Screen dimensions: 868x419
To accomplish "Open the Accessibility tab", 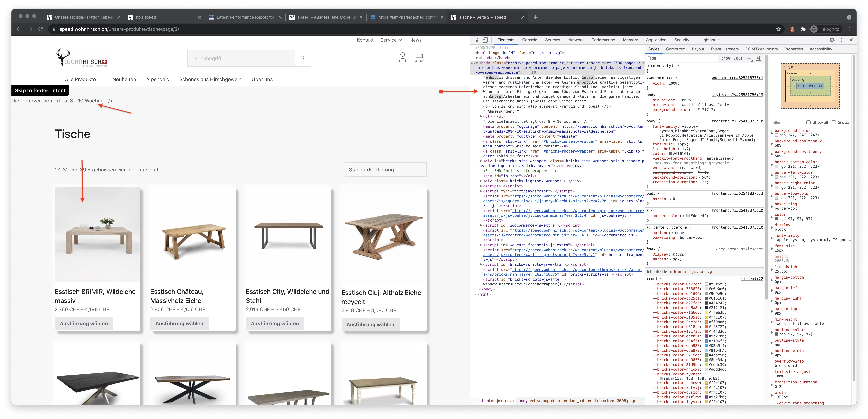I will click(820, 49).
